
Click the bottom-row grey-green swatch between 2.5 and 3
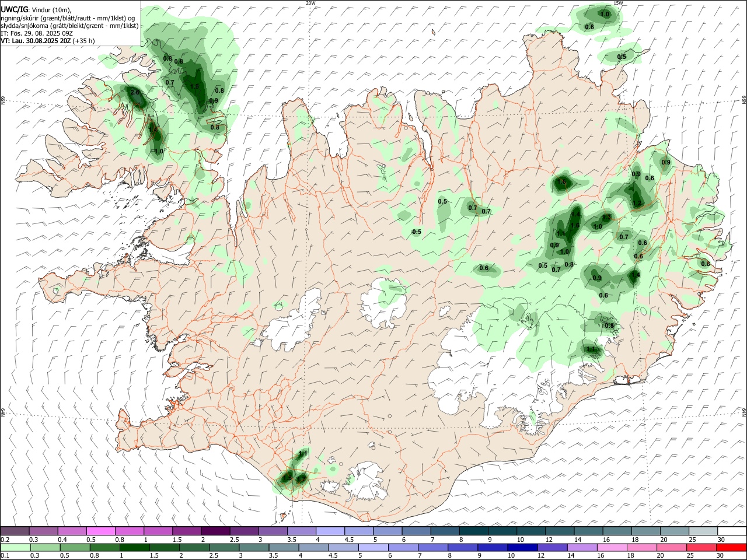click(x=225, y=548)
